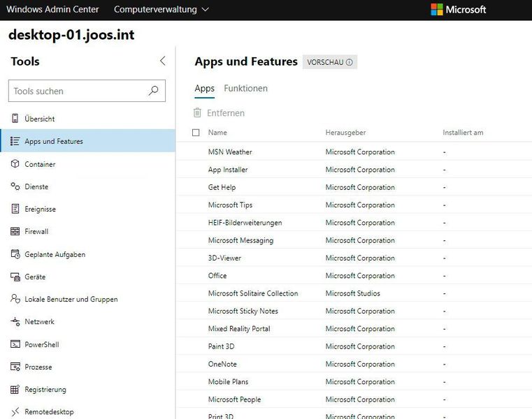Sort by the Herausgeber column header
The height and width of the screenshot is (419, 532).
coord(345,132)
